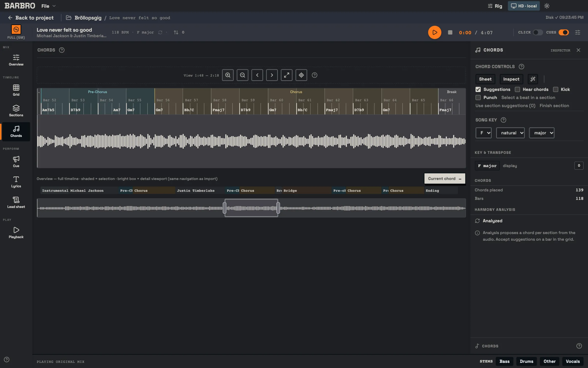Image resolution: width=588 pixels, height=368 pixels.
Task: Toggle the CLICK metronome switch
Action: point(538,32)
